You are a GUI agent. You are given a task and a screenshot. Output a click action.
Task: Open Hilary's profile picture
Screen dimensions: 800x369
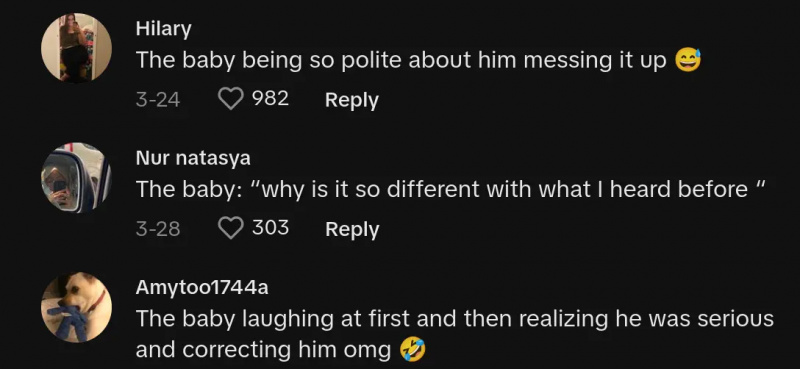pyautogui.click(x=76, y=47)
